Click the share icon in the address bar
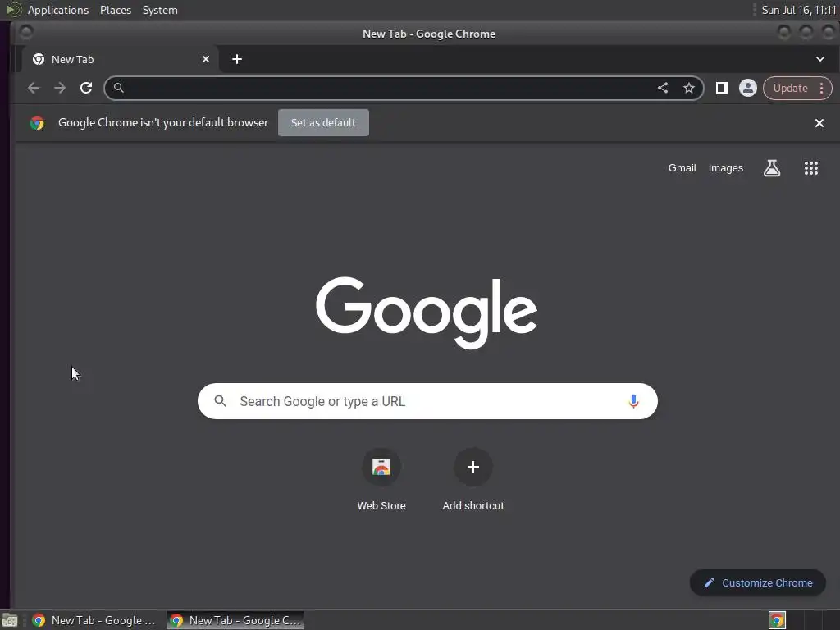 pyautogui.click(x=663, y=88)
